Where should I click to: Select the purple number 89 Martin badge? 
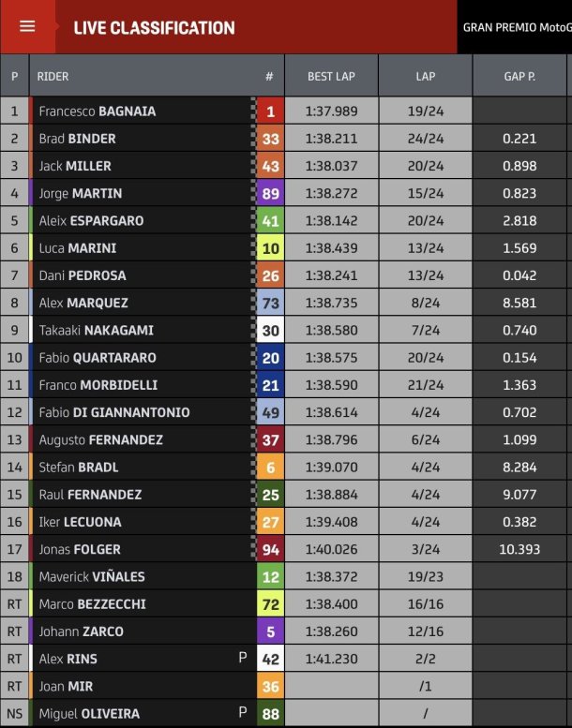[x=270, y=194]
